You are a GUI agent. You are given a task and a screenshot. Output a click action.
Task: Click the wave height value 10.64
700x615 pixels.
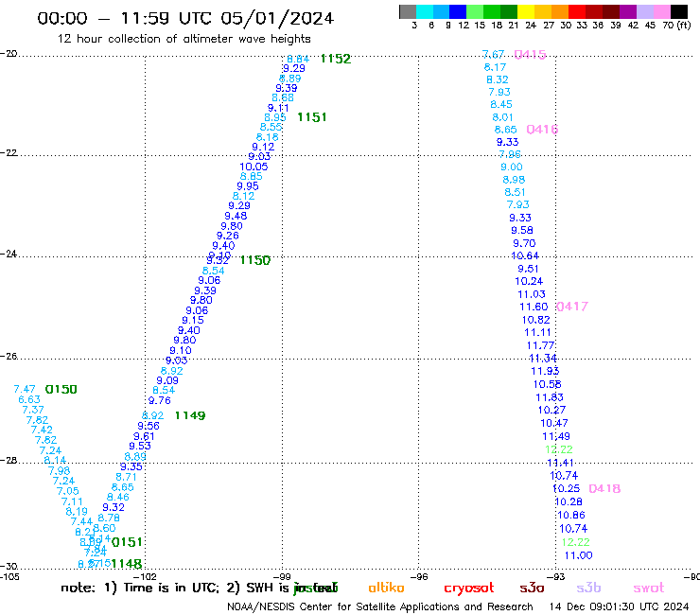click(525, 255)
